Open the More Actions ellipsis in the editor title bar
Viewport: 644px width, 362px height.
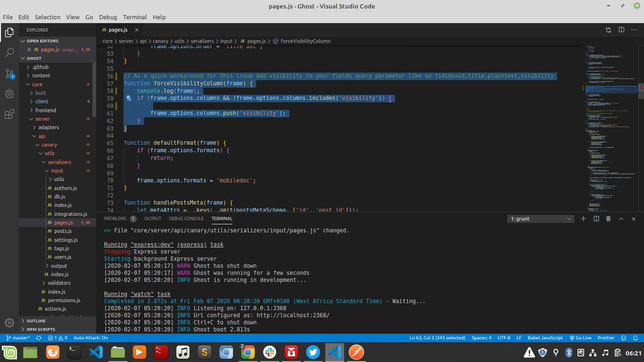(x=634, y=30)
